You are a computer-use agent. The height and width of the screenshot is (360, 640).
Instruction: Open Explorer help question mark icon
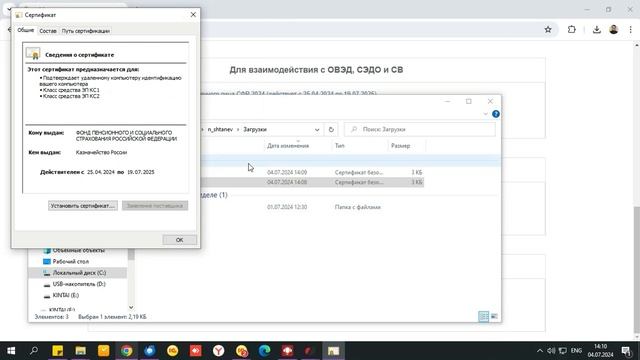click(x=496, y=114)
